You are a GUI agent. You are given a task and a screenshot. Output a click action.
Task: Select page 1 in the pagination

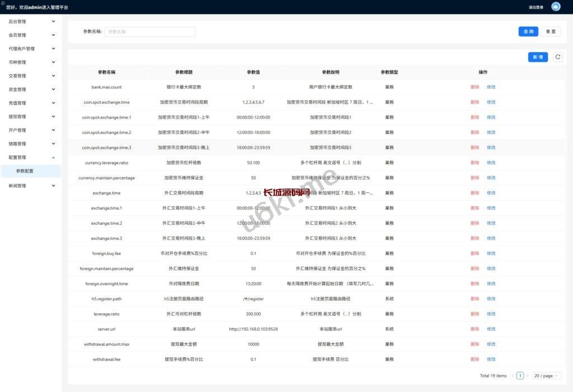[520, 376]
